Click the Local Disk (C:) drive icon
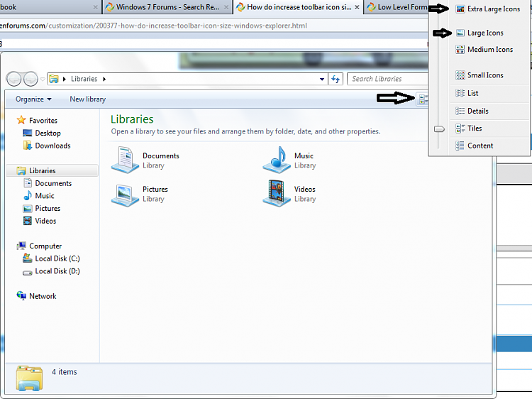This screenshot has width=532, height=399. (28, 258)
